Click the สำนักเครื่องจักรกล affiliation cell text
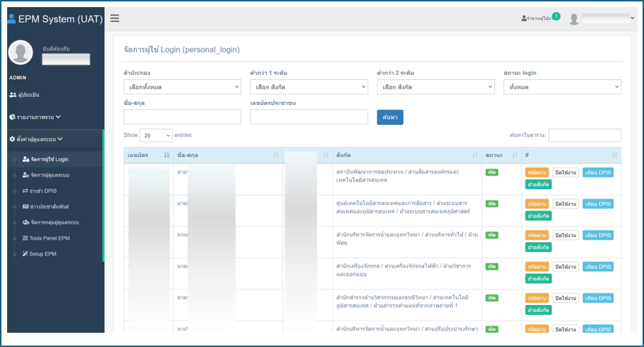Screen dimensions: 644x347 click(x=403, y=270)
